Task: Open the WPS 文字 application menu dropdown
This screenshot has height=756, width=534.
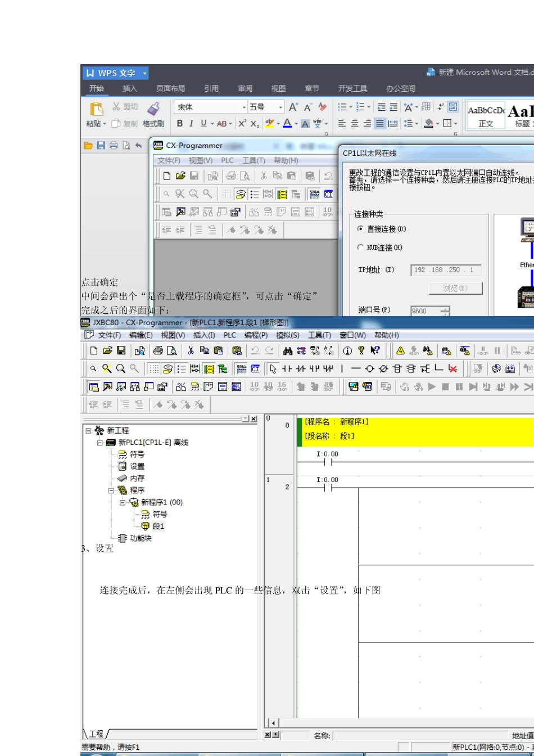Action: click(145, 73)
